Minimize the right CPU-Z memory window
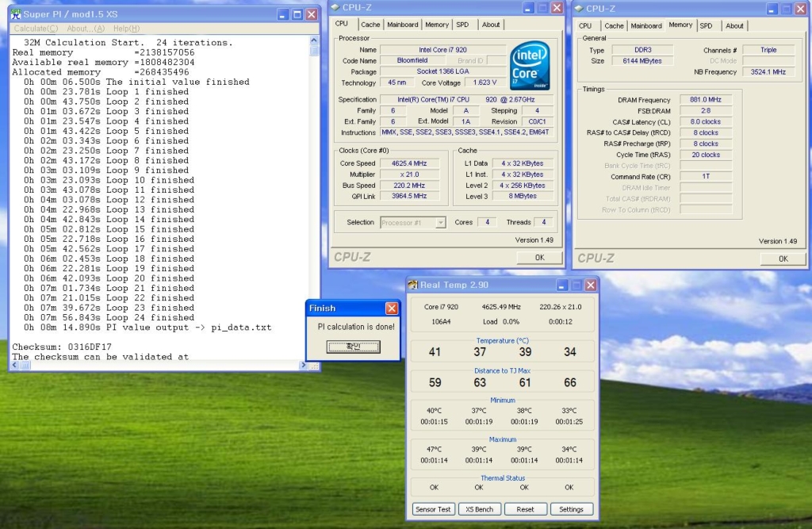 pos(772,9)
